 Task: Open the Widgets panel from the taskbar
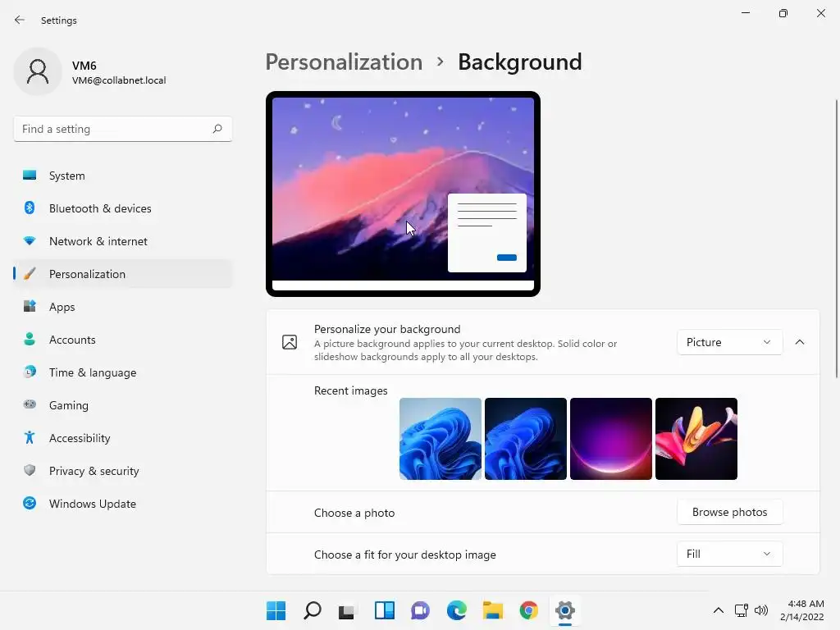point(384,610)
